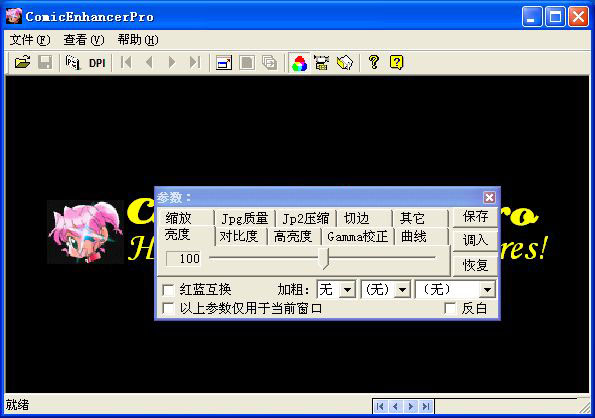Open the 文件(F) menu
Screen dimensions: 595x418
click(30, 39)
